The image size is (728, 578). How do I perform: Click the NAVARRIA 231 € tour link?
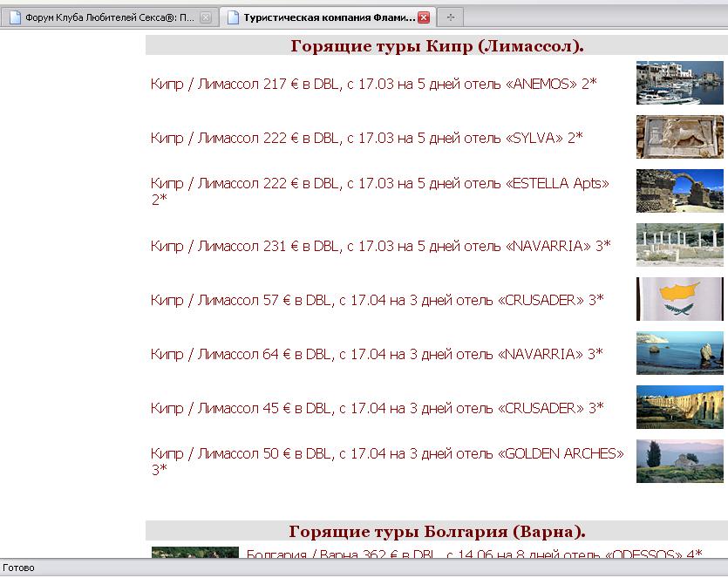pyautogui.click(x=380, y=246)
